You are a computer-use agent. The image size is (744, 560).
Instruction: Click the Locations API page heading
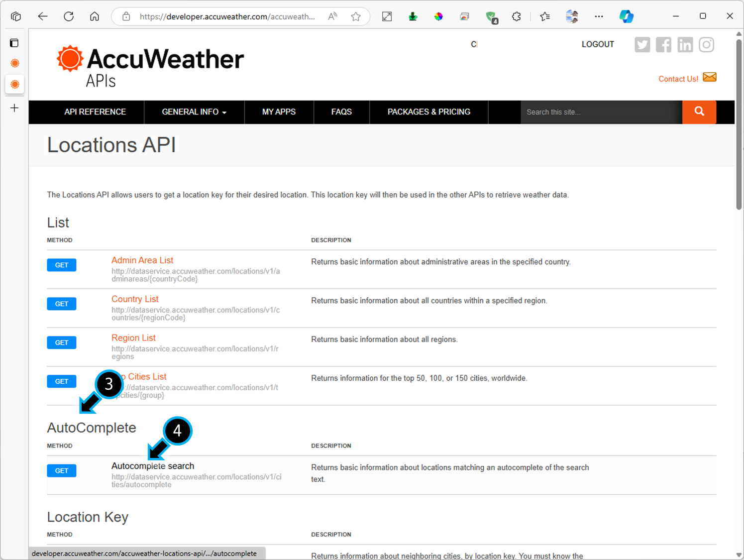click(x=111, y=145)
